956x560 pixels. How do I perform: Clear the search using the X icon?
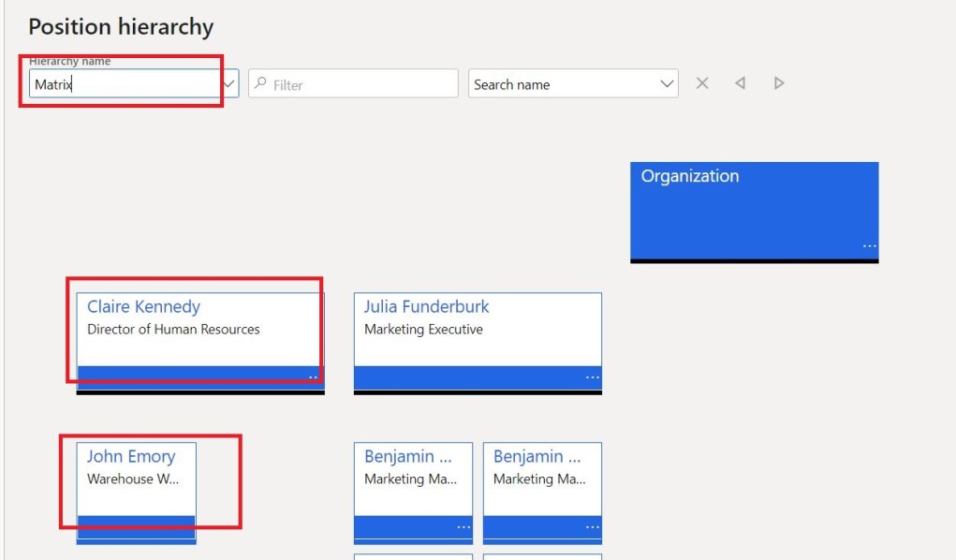(703, 83)
